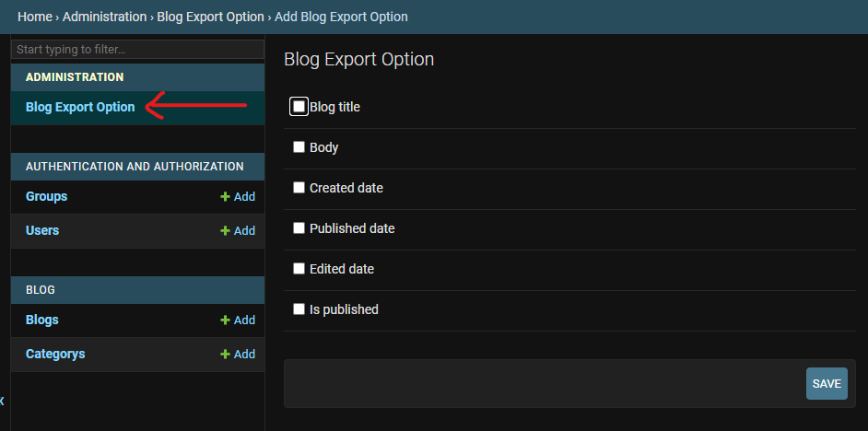Tick the Created date checkbox
The height and width of the screenshot is (431, 868).
(299, 188)
